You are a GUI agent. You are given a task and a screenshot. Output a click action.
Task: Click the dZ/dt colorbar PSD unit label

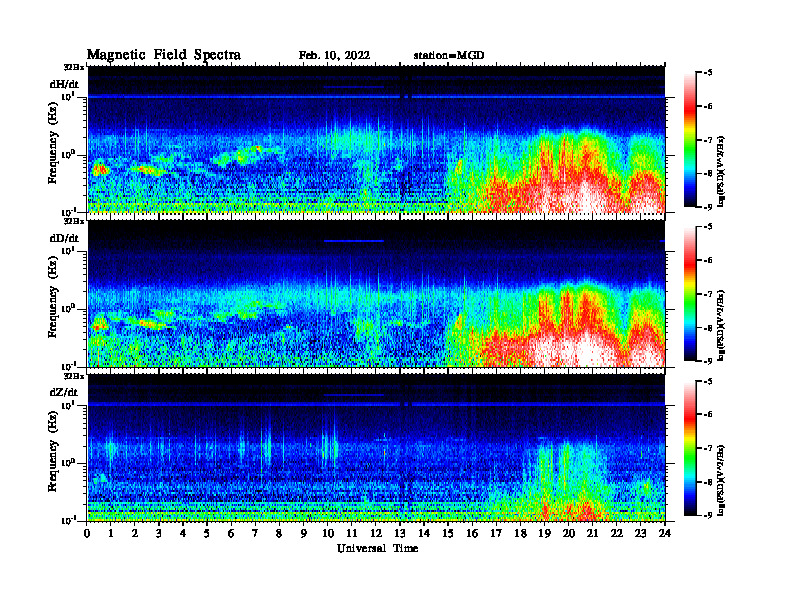point(722,480)
